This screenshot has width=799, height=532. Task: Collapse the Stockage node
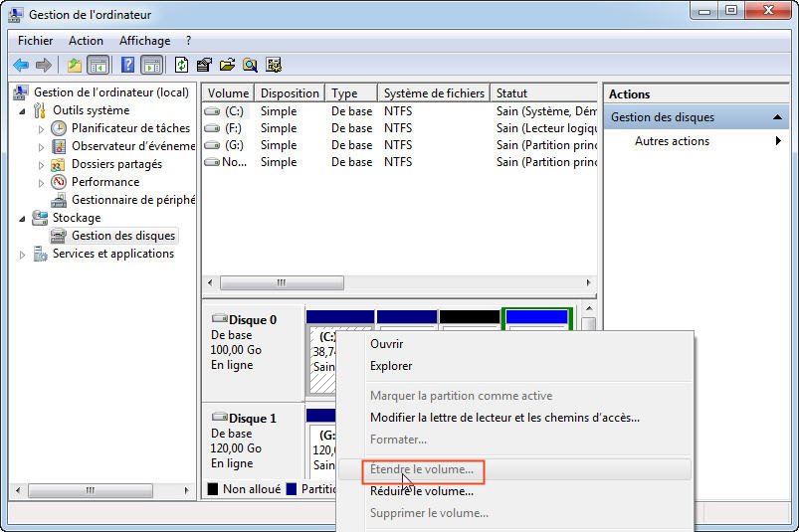click(x=22, y=219)
